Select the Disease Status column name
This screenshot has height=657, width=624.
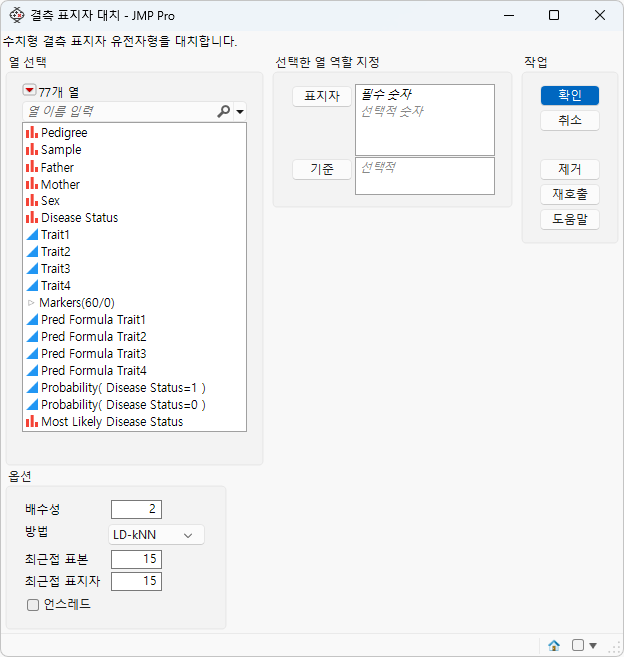point(80,217)
